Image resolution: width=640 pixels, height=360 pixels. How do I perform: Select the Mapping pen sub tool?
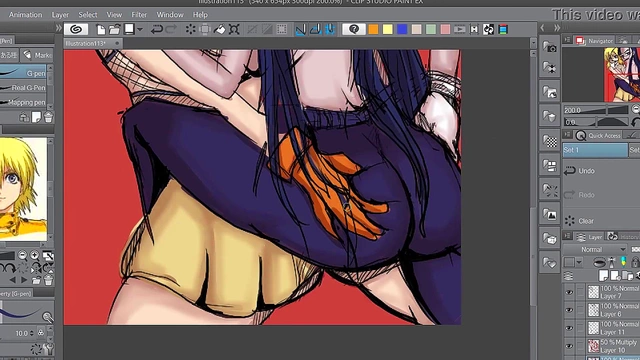click(x=23, y=102)
